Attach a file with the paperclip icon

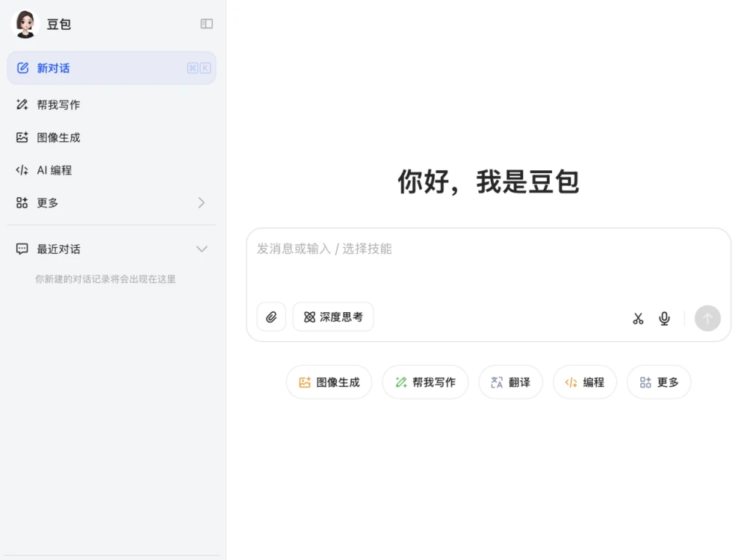[x=271, y=317]
